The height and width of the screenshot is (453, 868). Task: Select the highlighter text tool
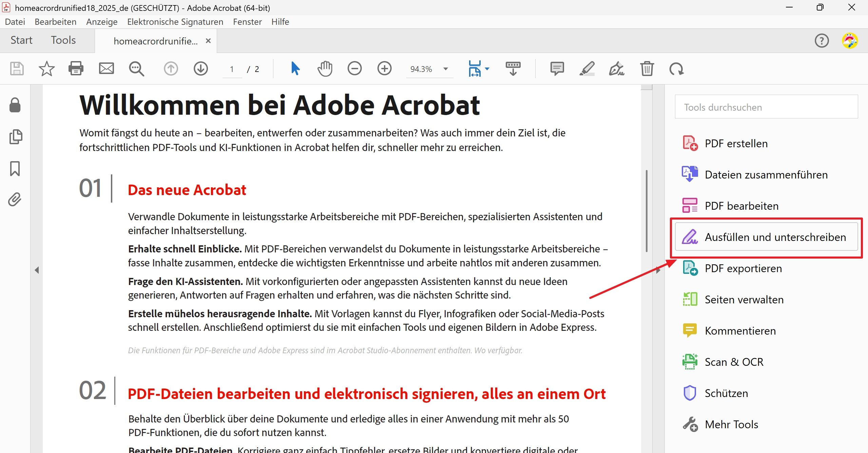[587, 69]
